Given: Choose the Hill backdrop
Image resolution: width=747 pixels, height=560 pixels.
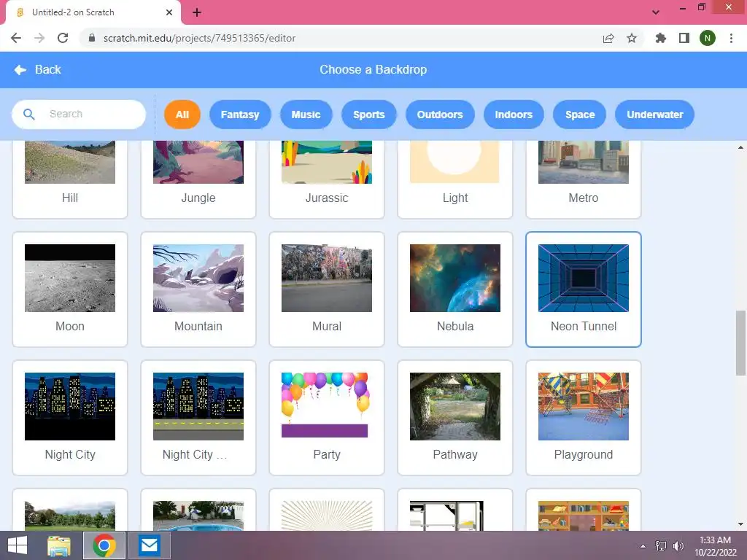Looking at the screenshot, I should (70, 179).
